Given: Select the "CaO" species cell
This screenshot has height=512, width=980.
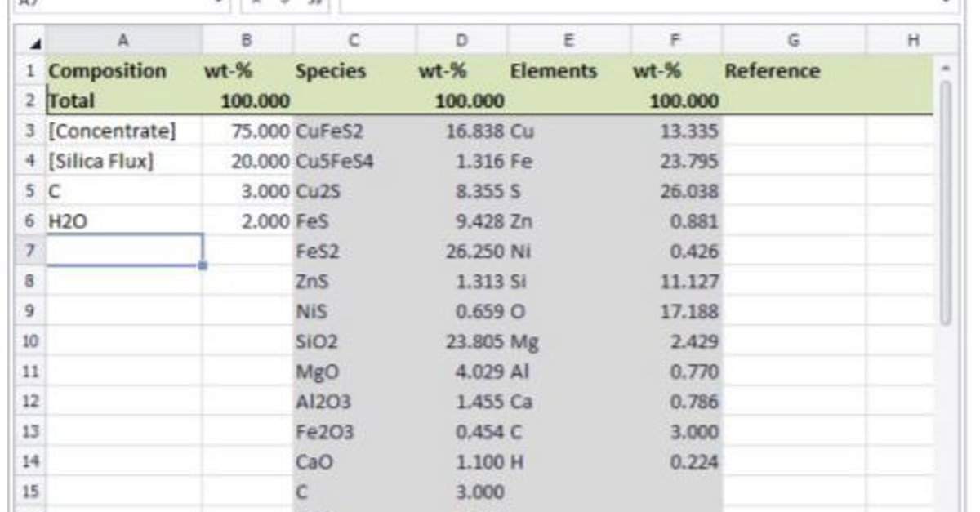Looking at the screenshot, I should [x=354, y=461].
